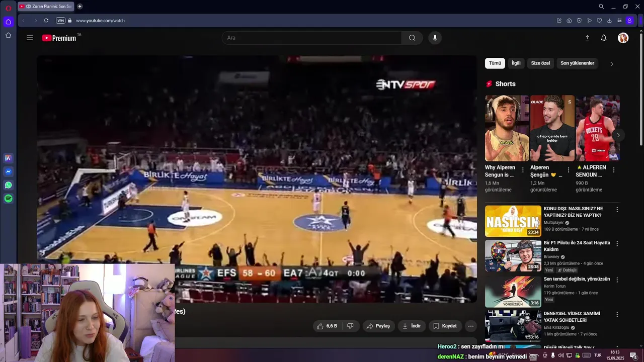Show next Shorts with the right arrow

tap(618, 135)
